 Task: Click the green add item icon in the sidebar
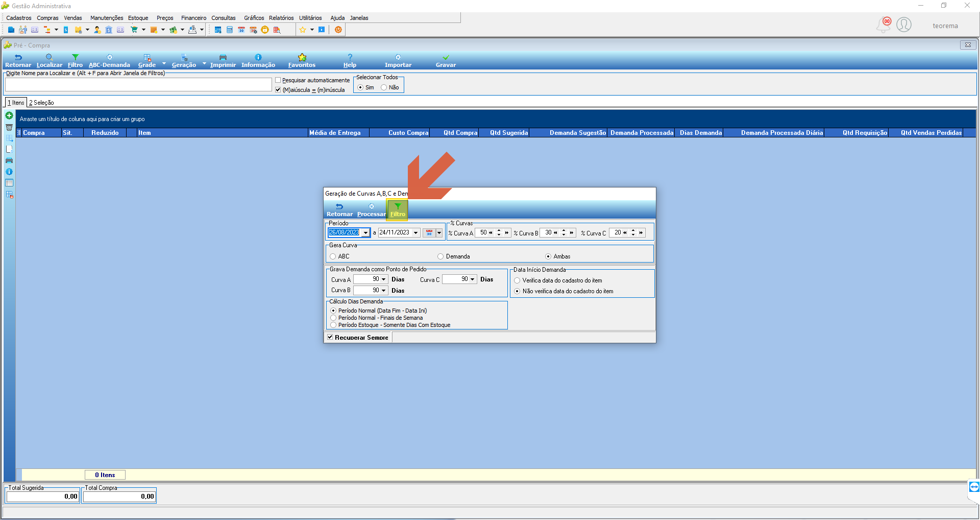[x=9, y=116]
